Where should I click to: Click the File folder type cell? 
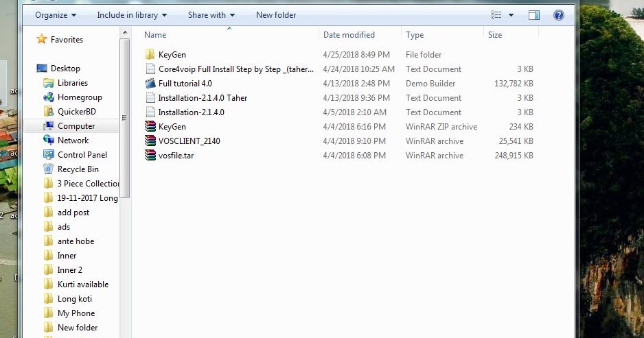424,55
